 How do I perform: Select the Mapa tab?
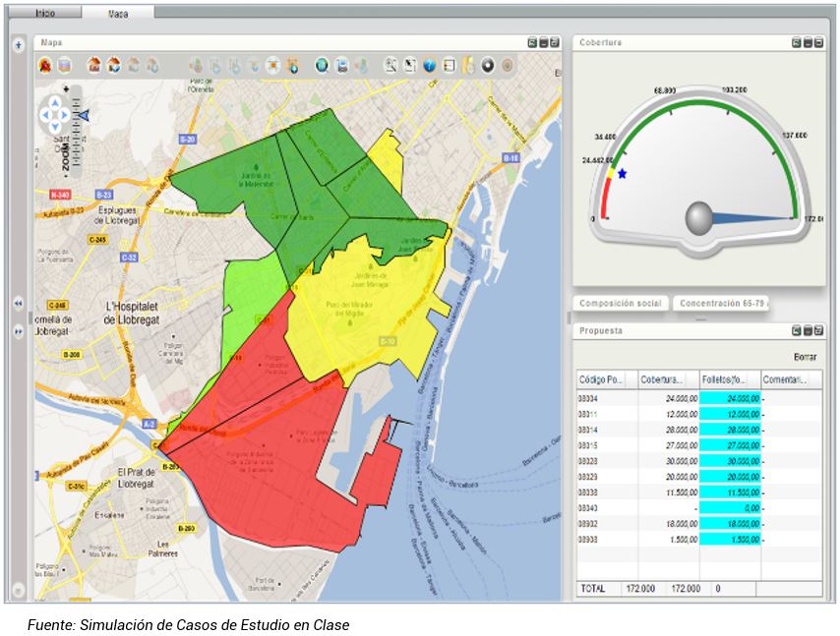(118, 14)
